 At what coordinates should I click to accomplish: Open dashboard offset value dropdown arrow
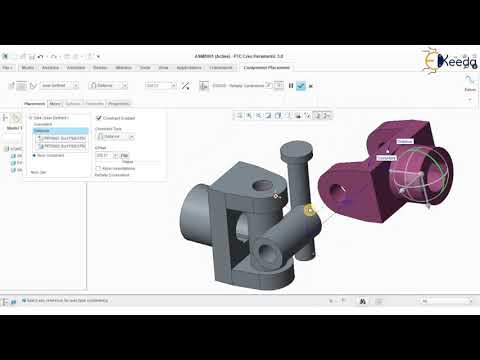click(173, 86)
